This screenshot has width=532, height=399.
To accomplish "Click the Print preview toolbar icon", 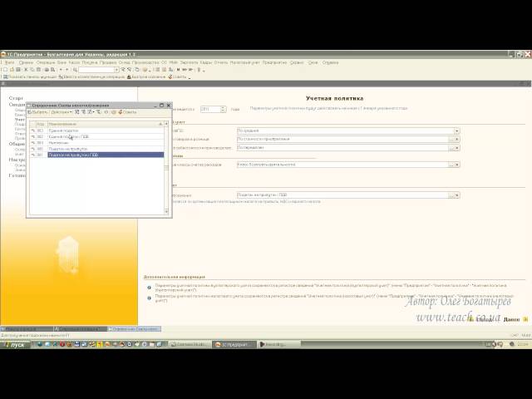I will point(53,70).
